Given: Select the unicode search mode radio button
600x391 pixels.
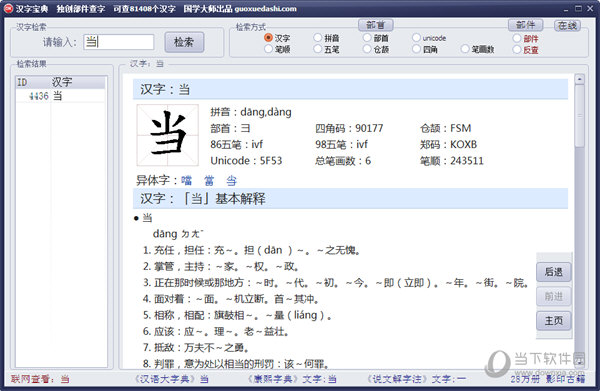Looking at the screenshot, I should tap(416, 37).
